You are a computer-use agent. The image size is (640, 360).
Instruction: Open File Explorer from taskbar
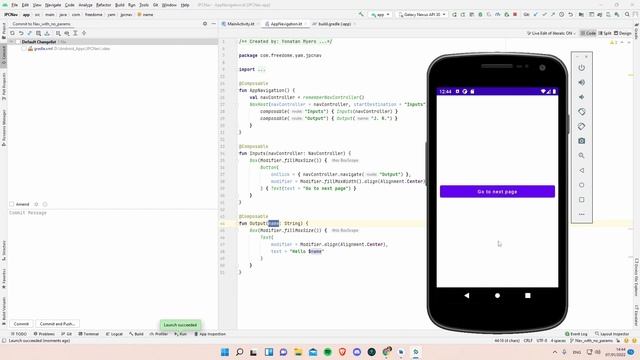pos(298,352)
